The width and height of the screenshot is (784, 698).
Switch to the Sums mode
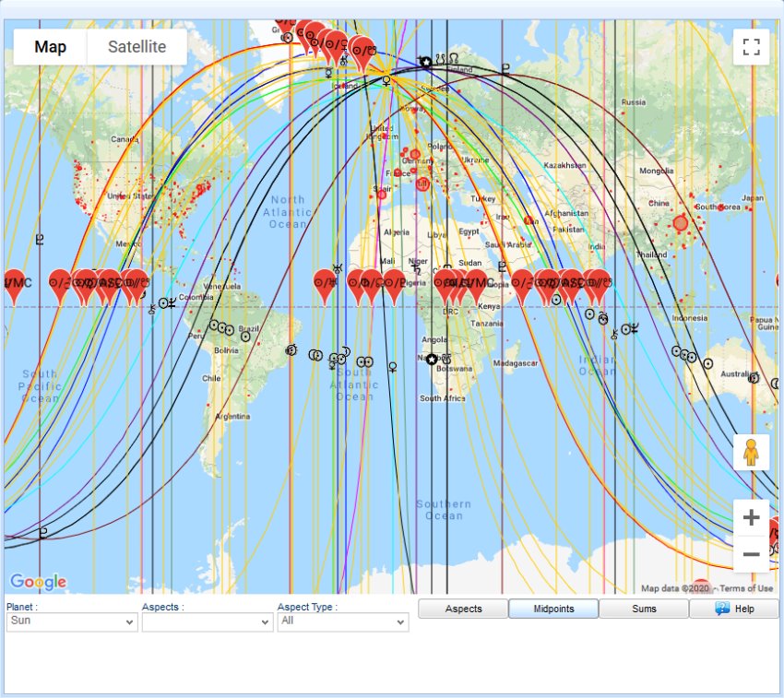pyautogui.click(x=645, y=609)
